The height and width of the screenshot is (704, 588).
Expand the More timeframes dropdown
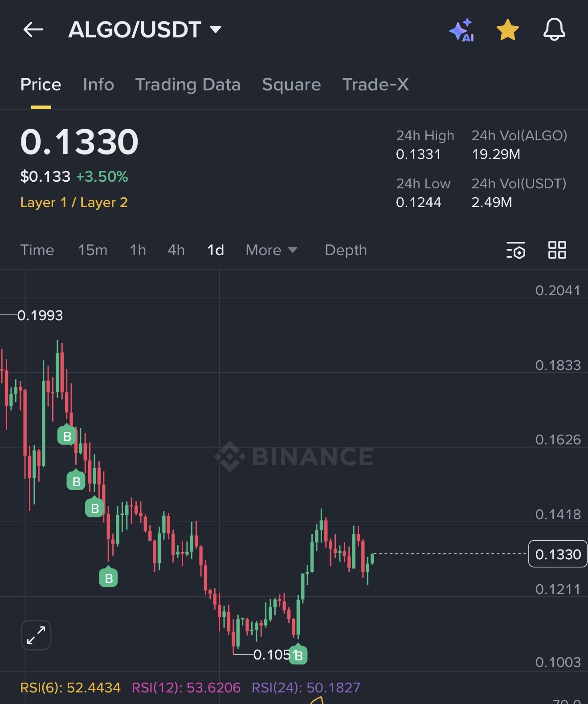point(271,250)
